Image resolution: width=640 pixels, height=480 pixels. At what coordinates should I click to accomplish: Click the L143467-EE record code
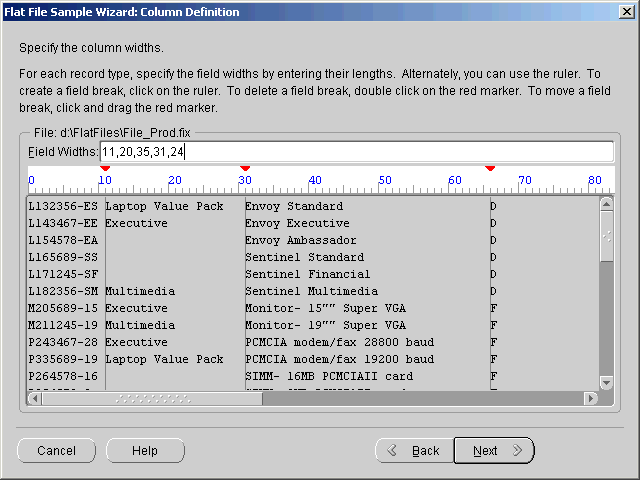(63, 224)
